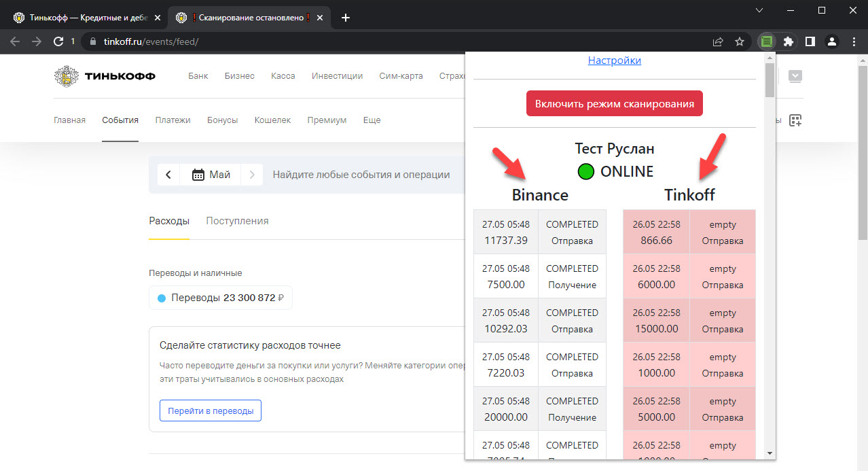The height and width of the screenshot is (471, 868).
Task: Click the popup scrollbar down arrow
Action: pyautogui.click(x=770, y=453)
